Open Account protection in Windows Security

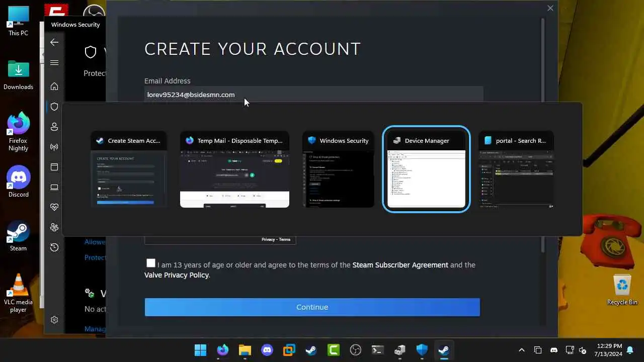click(x=54, y=127)
